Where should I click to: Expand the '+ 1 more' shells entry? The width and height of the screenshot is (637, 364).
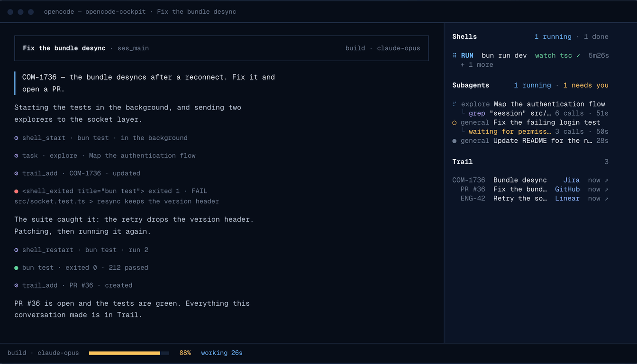(x=477, y=65)
